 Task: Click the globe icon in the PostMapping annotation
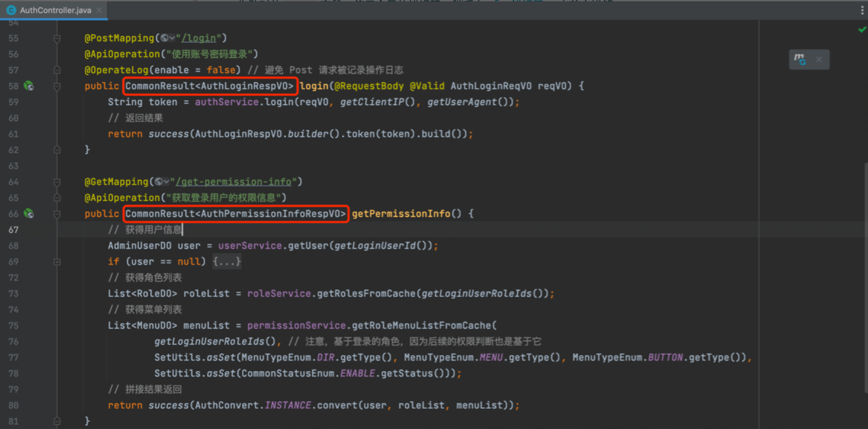coord(165,38)
